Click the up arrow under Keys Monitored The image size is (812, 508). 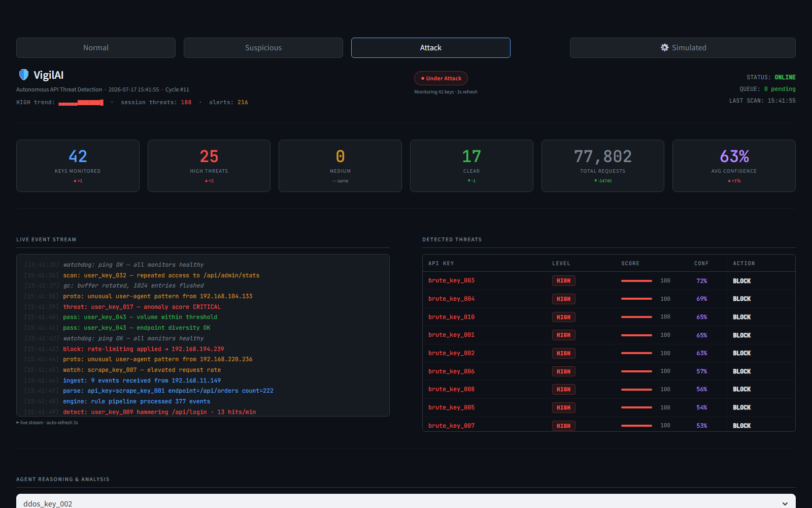coord(75,181)
